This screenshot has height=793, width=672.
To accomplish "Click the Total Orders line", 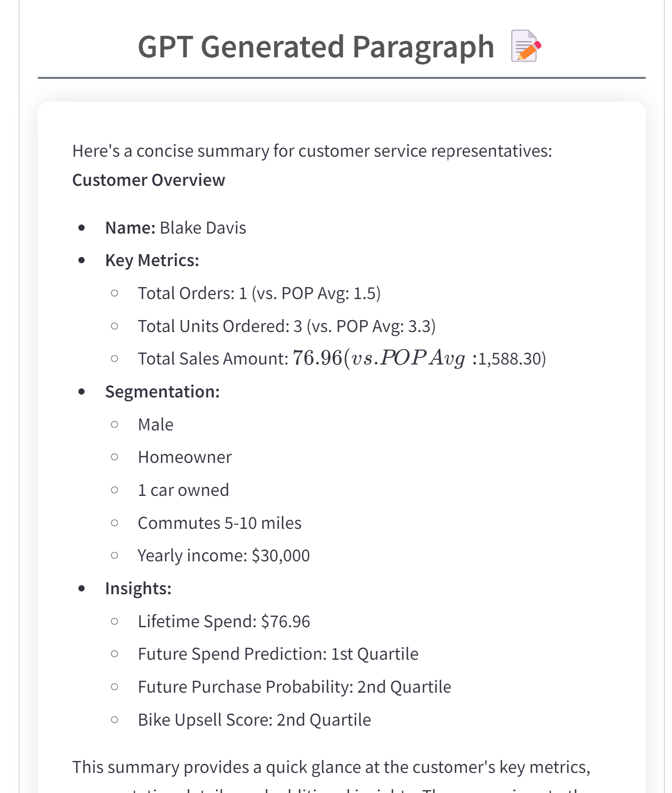I will tap(259, 293).
